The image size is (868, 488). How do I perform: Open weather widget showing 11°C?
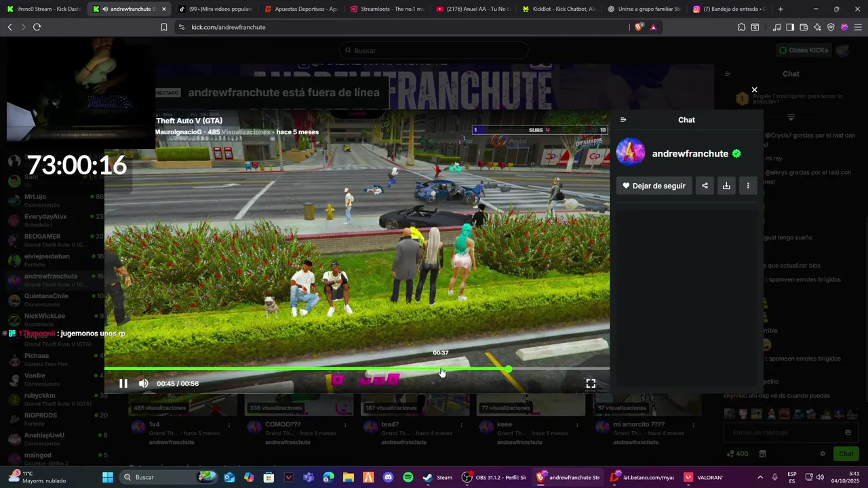click(37, 477)
